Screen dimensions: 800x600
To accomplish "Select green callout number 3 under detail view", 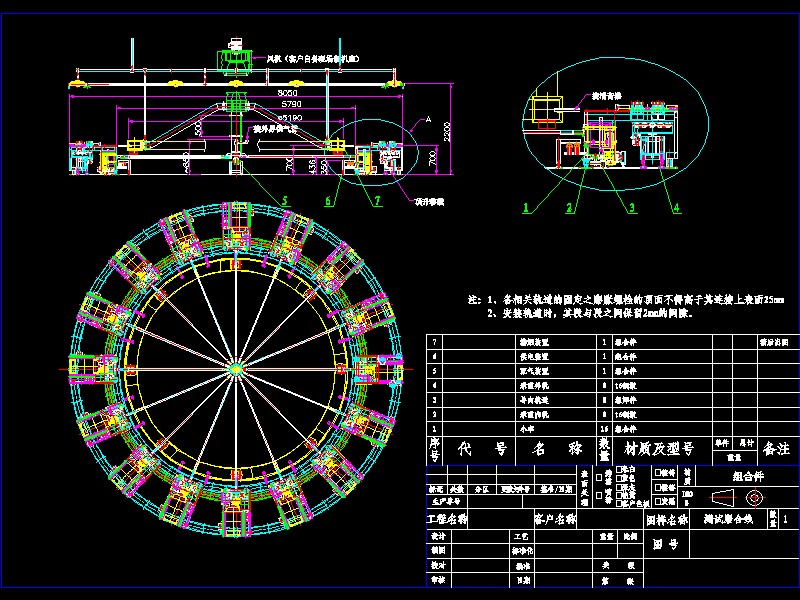I will 632,208.
